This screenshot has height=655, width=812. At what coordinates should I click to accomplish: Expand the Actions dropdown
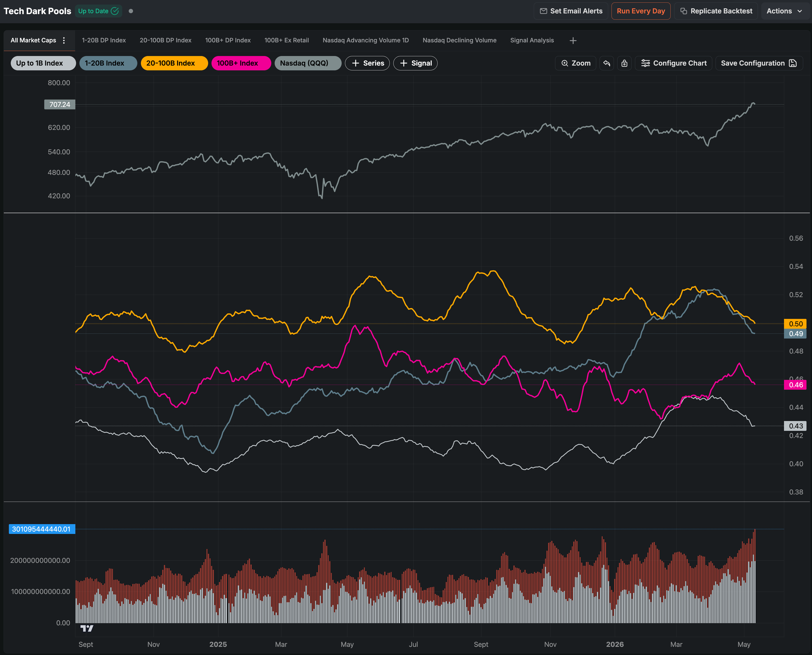coord(784,11)
